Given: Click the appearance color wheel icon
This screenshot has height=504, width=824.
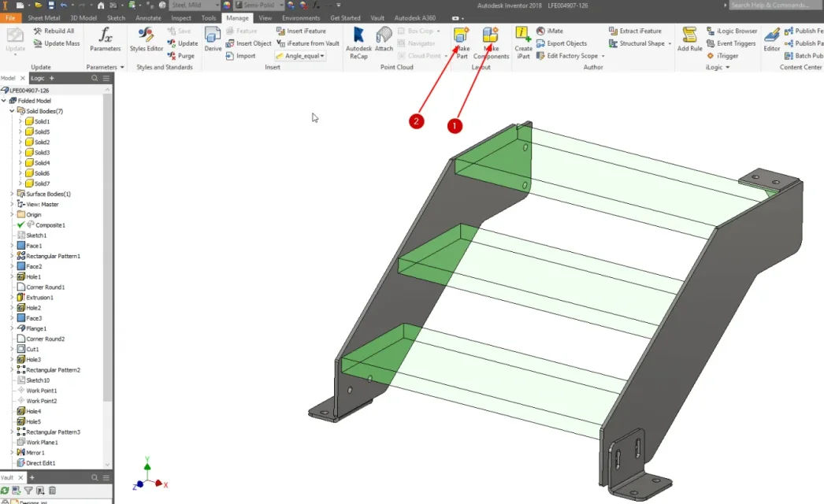Looking at the screenshot, I should tap(227, 6).
